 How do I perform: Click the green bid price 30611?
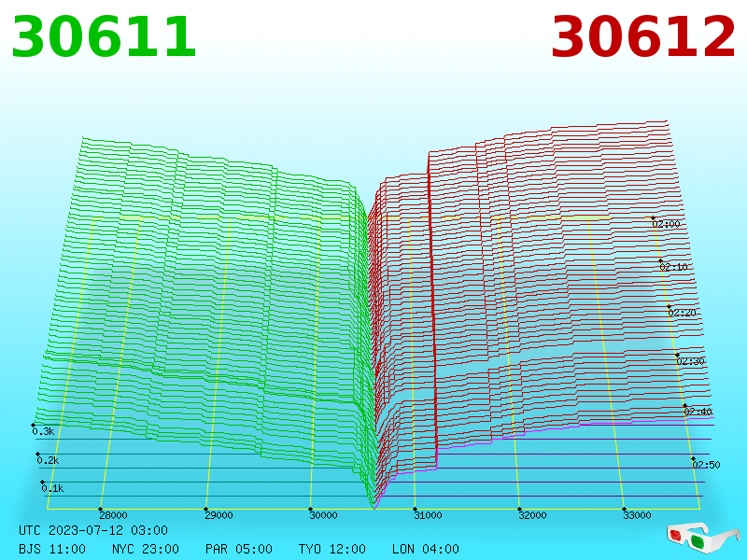coord(104,37)
